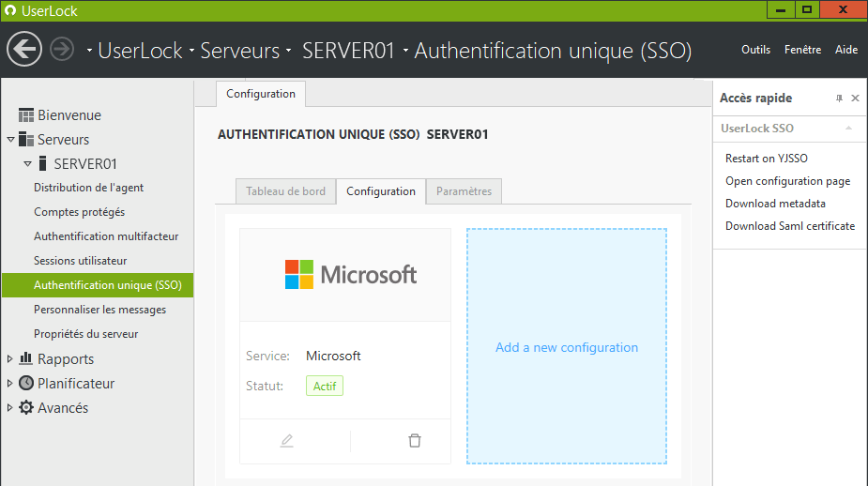Click the SERVER01 server icon
This screenshot has height=486, width=868.
pyautogui.click(x=42, y=164)
